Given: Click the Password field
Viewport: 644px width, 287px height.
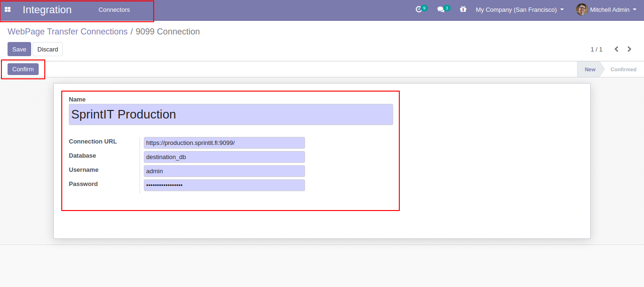Looking at the screenshot, I should (x=224, y=185).
